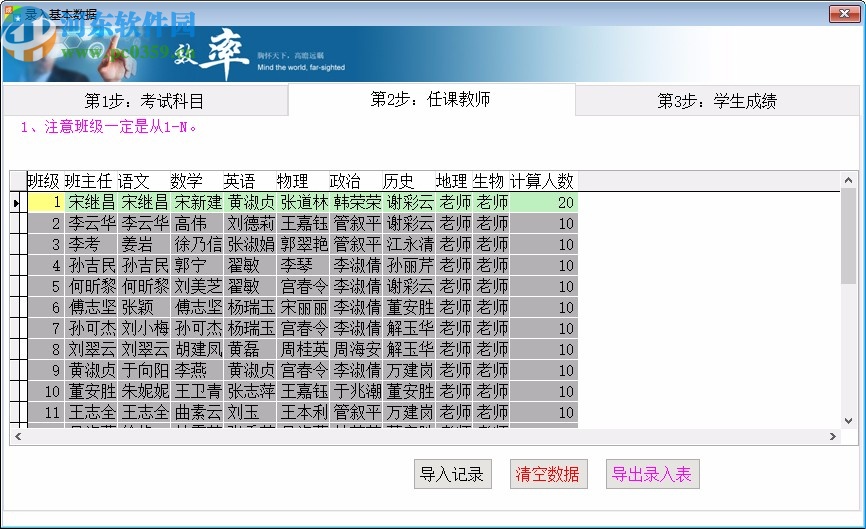Select cell 王本利 in row 11

click(x=303, y=412)
